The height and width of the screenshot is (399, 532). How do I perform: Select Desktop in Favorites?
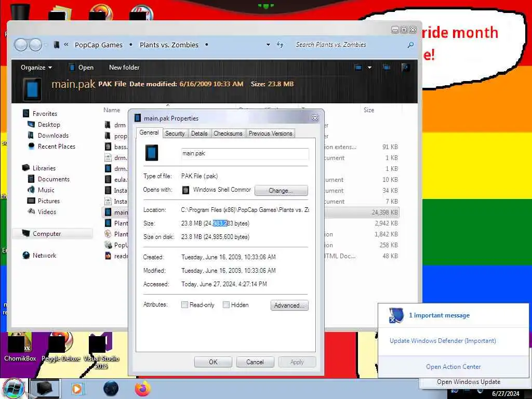click(49, 125)
